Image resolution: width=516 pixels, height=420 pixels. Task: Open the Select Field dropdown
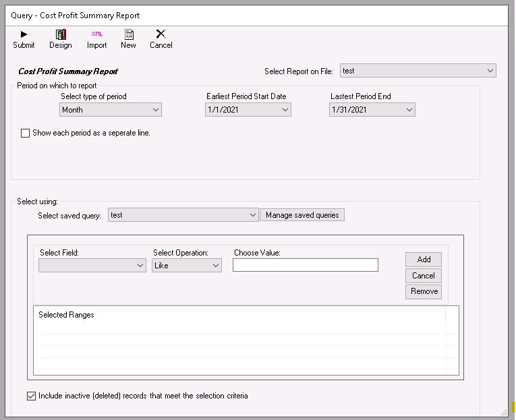tap(92, 266)
